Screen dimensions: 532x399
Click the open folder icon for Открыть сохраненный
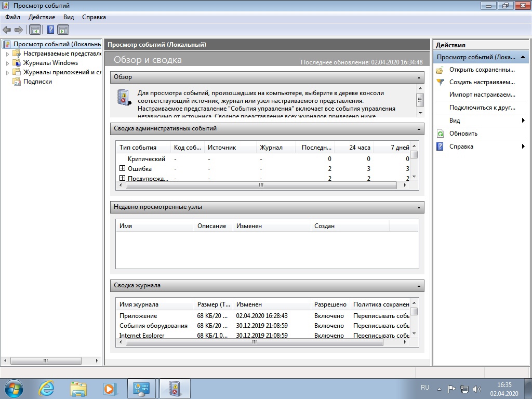click(440, 70)
